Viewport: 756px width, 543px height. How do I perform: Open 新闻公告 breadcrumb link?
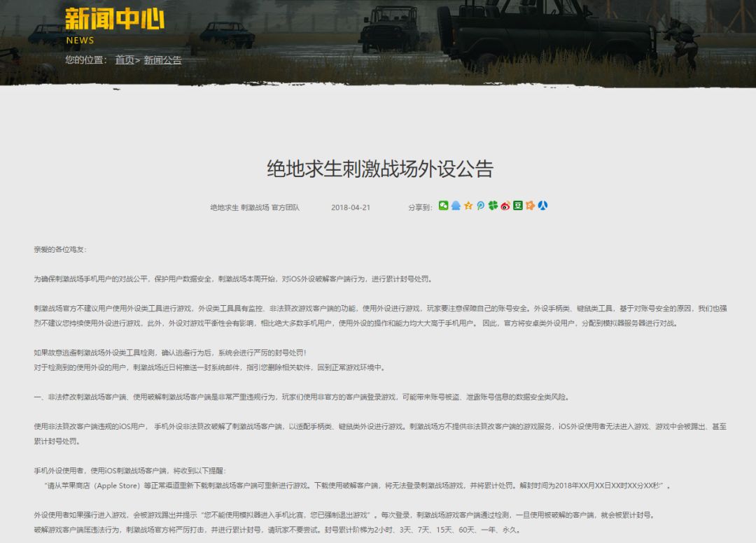(x=162, y=59)
